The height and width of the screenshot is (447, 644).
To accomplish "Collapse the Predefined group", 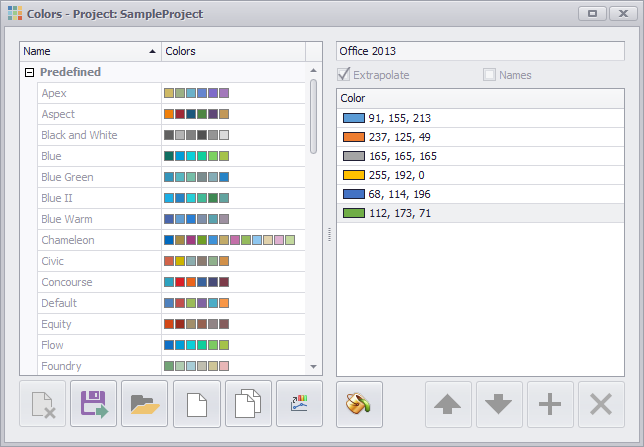I will pos(29,73).
